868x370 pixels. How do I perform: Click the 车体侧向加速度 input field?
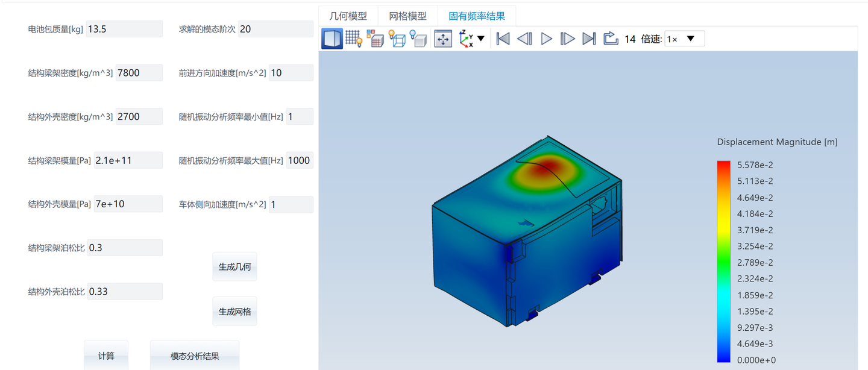(291, 204)
